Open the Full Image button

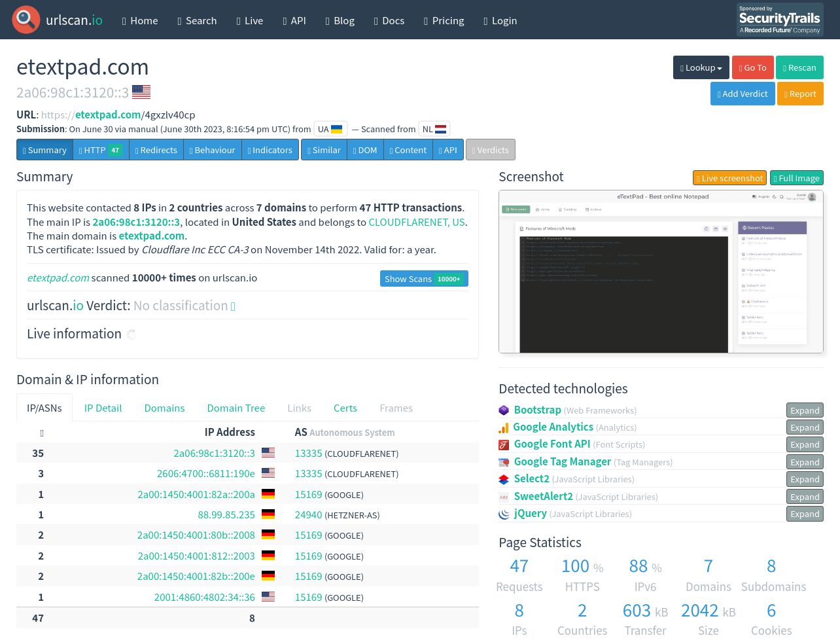coord(796,178)
